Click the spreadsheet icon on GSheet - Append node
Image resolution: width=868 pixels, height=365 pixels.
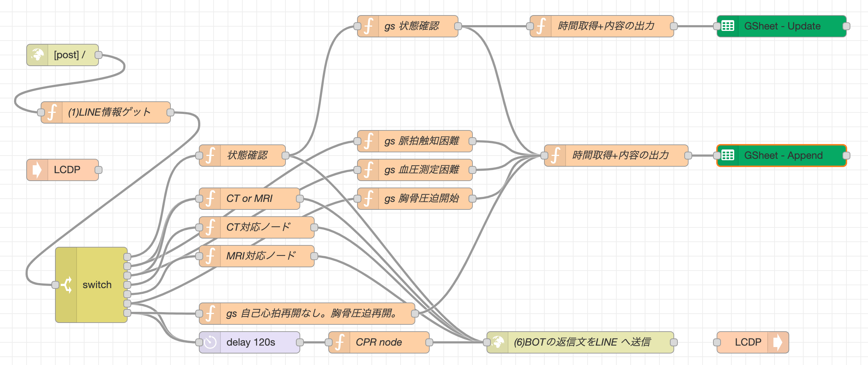(728, 155)
